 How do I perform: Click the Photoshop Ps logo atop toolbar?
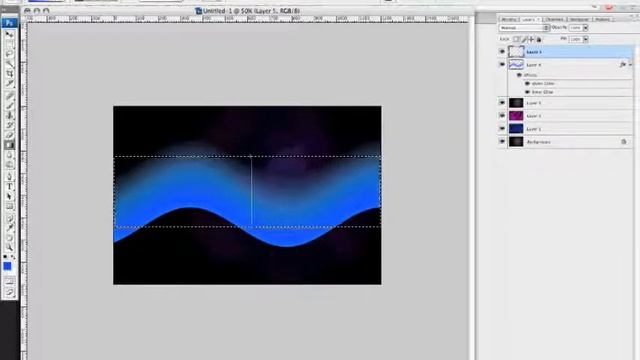[x=9, y=22]
